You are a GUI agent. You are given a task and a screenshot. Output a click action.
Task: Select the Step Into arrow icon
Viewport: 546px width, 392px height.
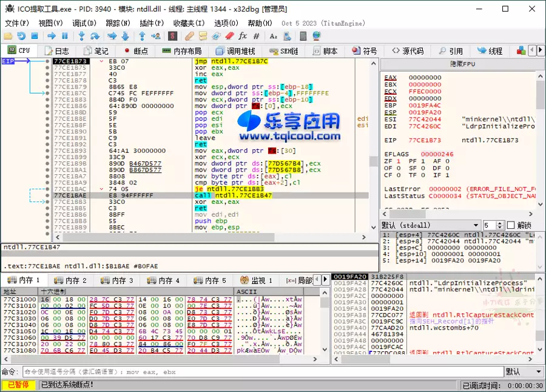coord(81,37)
